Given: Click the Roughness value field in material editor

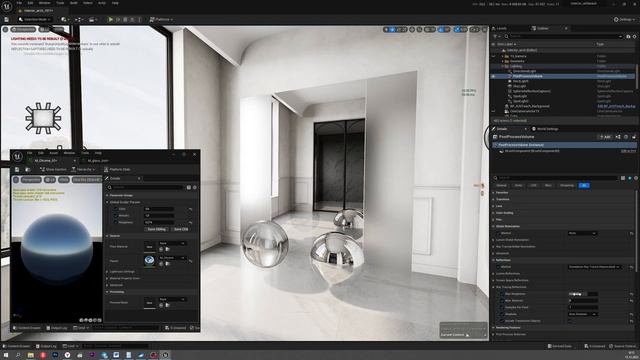Looking at the screenshot, I should [159, 222].
